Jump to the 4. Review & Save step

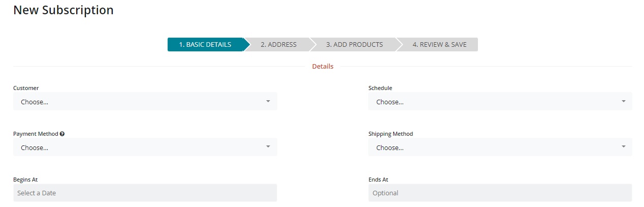439,45
